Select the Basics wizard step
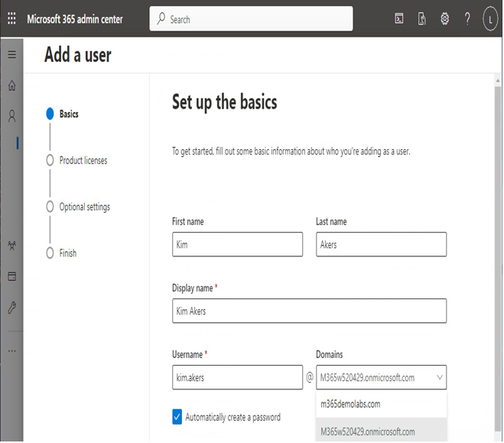The width and height of the screenshot is (504, 443). pos(63,114)
